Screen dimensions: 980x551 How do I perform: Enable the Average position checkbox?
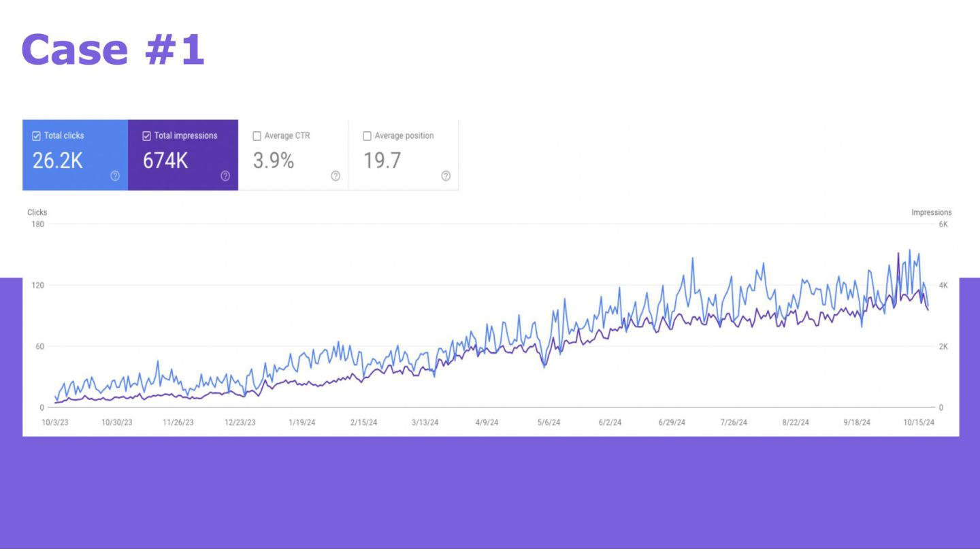[367, 136]
